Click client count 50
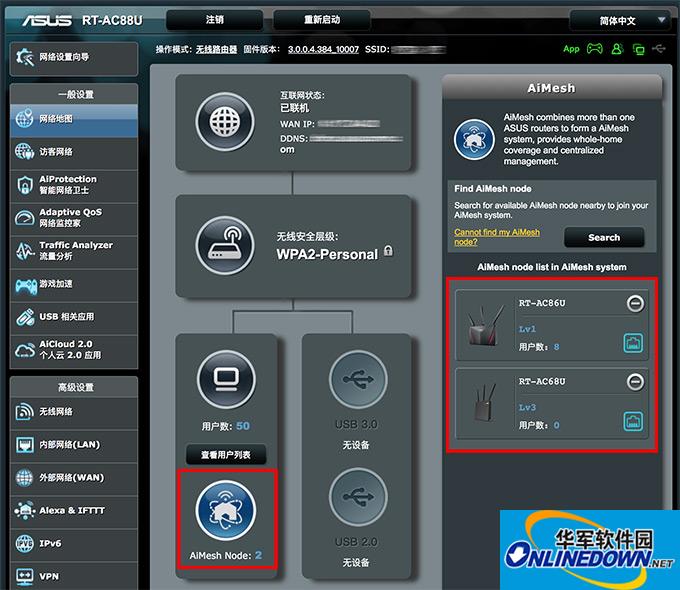Screen dimensions: 680x590 tap(243, 426)
